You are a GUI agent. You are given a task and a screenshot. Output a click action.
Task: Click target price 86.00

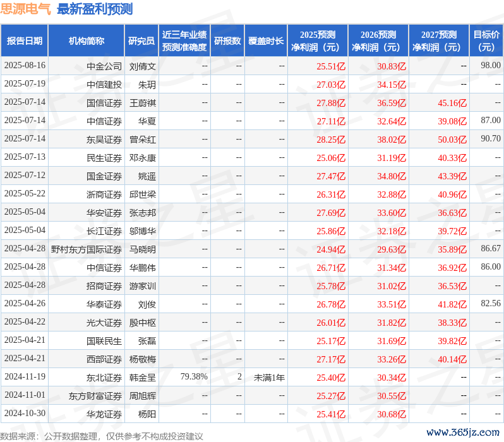point(491,267)
